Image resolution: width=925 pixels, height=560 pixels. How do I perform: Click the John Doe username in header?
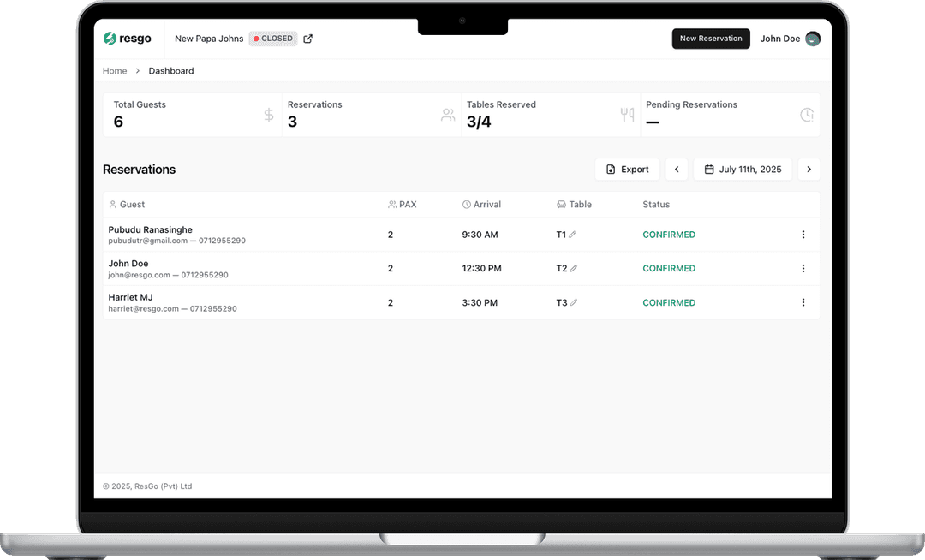tap(780, 39)
